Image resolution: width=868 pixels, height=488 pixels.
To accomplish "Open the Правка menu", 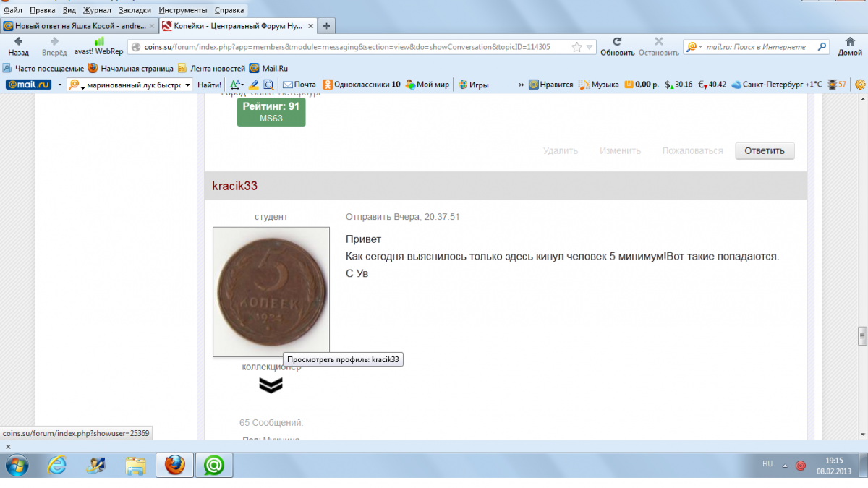I will [x=43, y=11].
